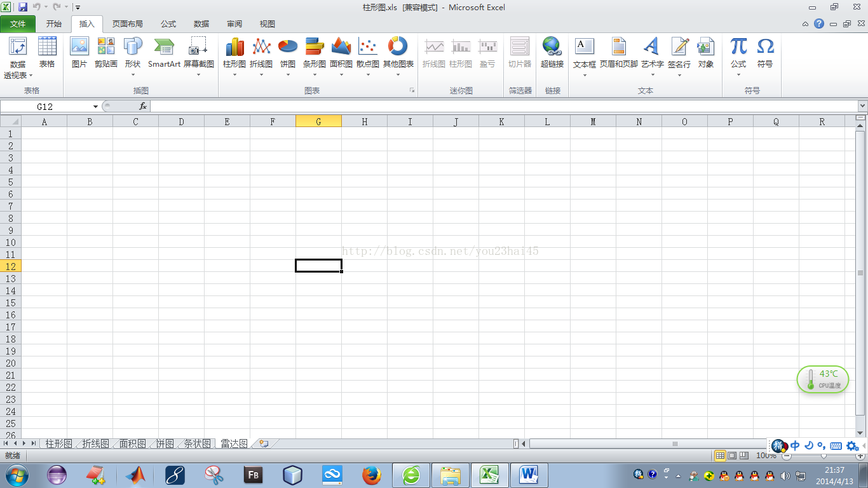
Task: Insert an area chart (面积图)
Action: click(x=341, y=57)
